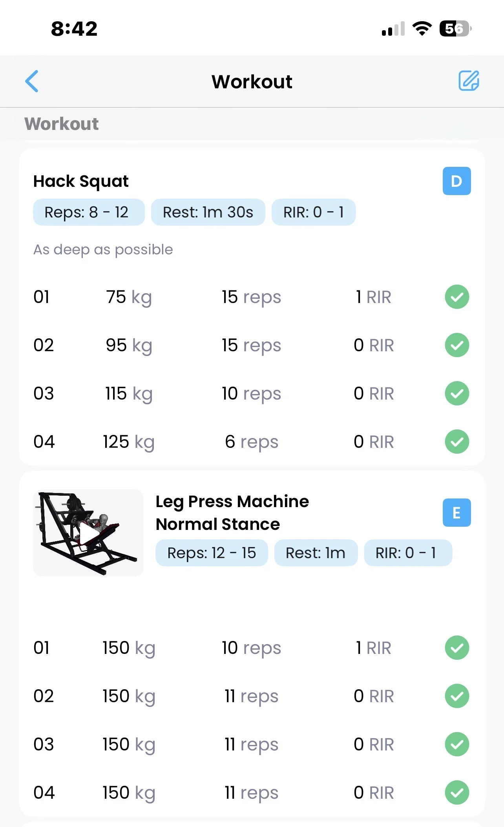This screenshot has width=504, height=827.
Task: Tap the Reps: 8 - 12 chip
Action: [89, 212]
